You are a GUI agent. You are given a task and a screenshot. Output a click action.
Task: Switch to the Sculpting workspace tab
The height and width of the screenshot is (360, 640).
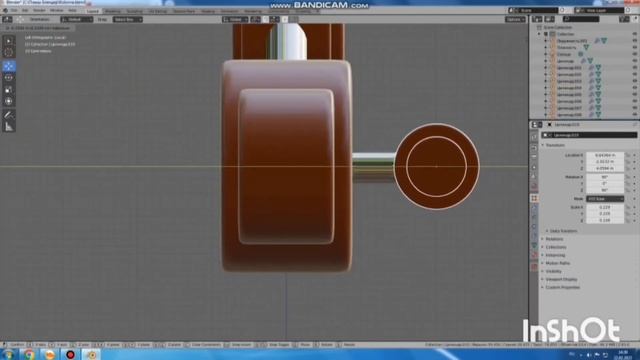(x=134, y=11)
